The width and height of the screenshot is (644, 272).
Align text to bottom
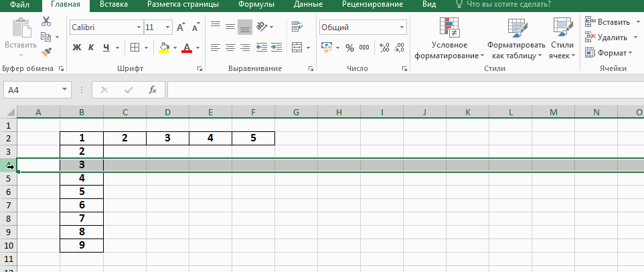tap(245, 27)
